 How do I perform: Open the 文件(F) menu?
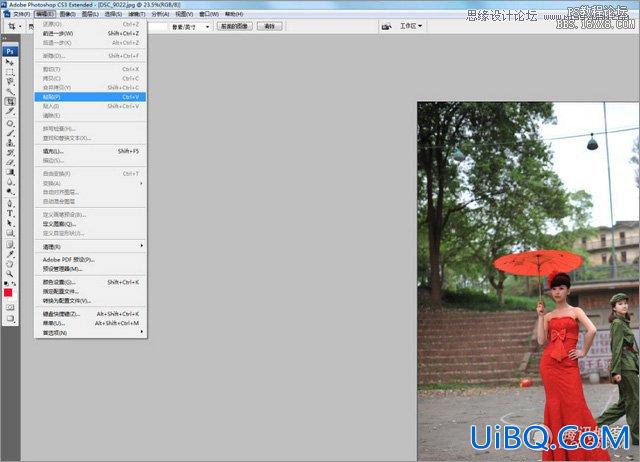(x=21, y=14)
